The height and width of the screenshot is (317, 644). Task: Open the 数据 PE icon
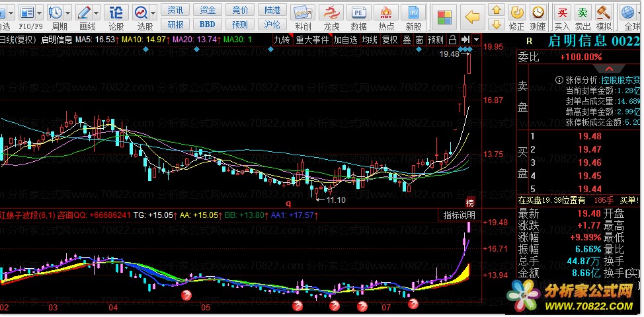pos(358,13)
